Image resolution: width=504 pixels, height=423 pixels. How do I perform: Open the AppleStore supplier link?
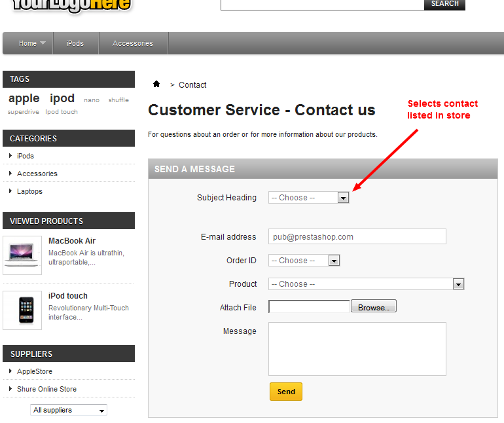point(35,371)
